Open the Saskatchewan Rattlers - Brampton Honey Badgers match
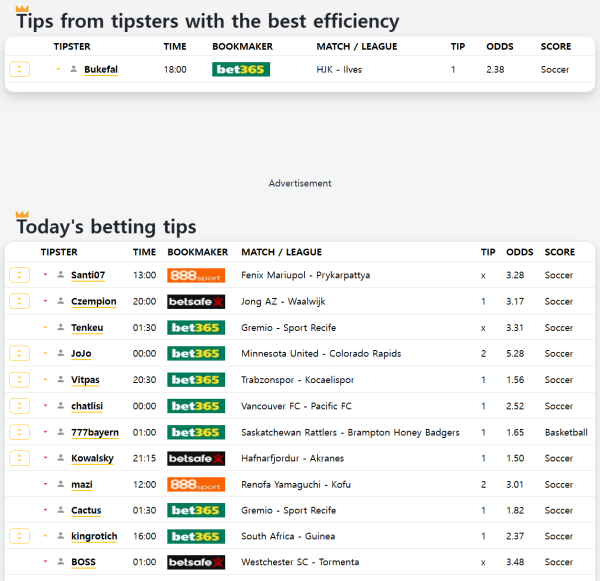The image size is (600, 581). [x=350, y=432]
